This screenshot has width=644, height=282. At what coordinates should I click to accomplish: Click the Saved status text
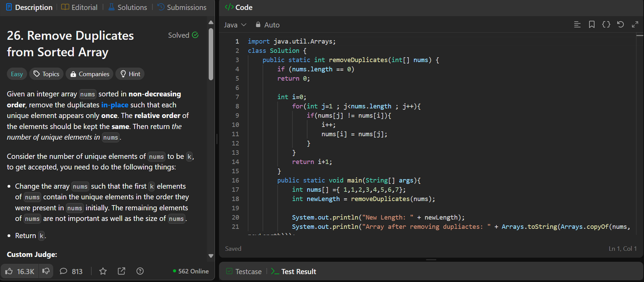233,249
